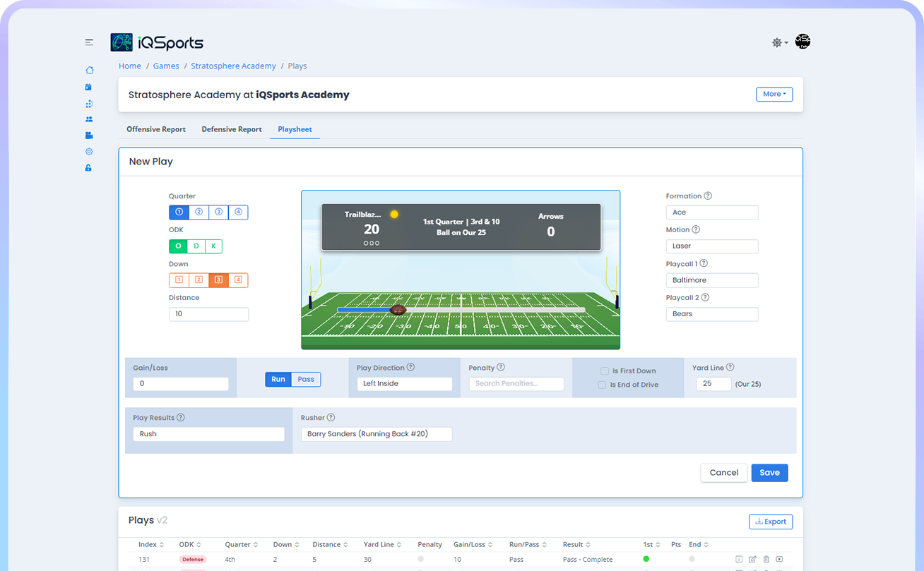
Task: Open the video camera sidebar icon
Action: tap(89, 136)
